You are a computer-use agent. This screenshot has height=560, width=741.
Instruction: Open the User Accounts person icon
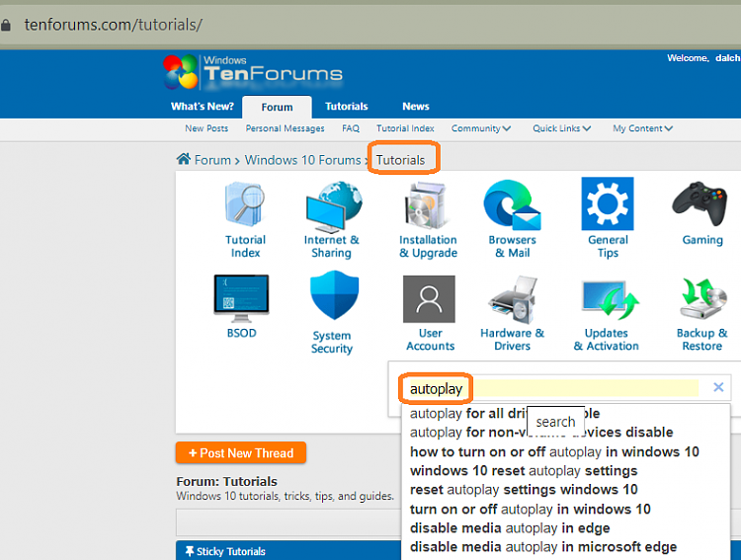point(429,298)
